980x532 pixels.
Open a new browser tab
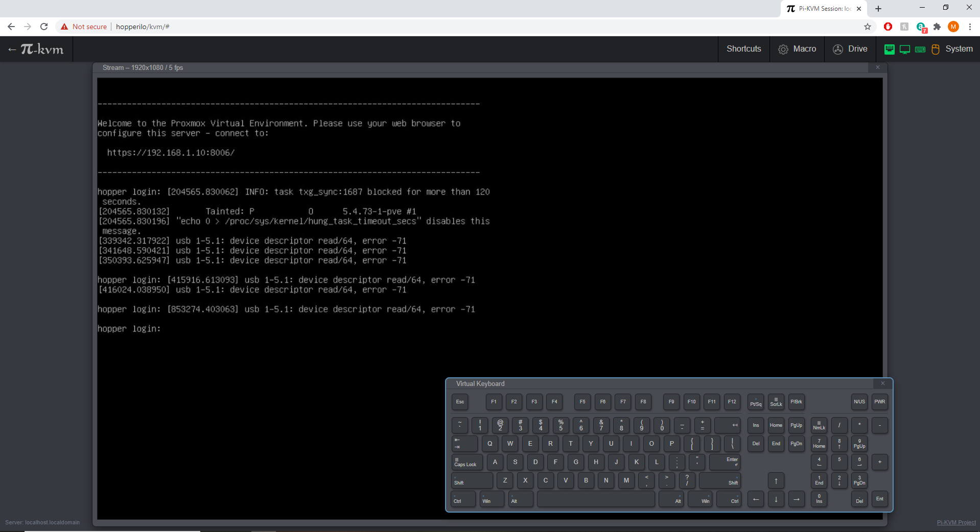pos(878,9)
